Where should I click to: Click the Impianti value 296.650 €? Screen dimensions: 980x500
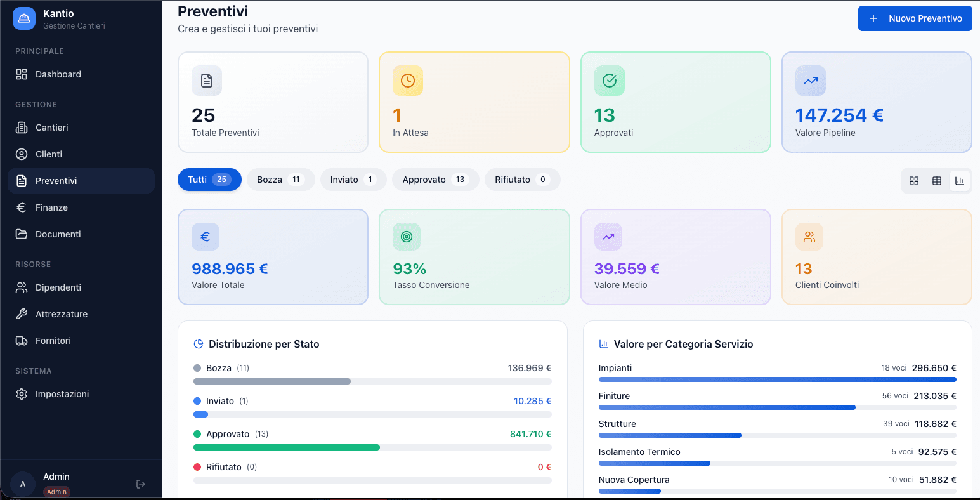coord(934,368)
